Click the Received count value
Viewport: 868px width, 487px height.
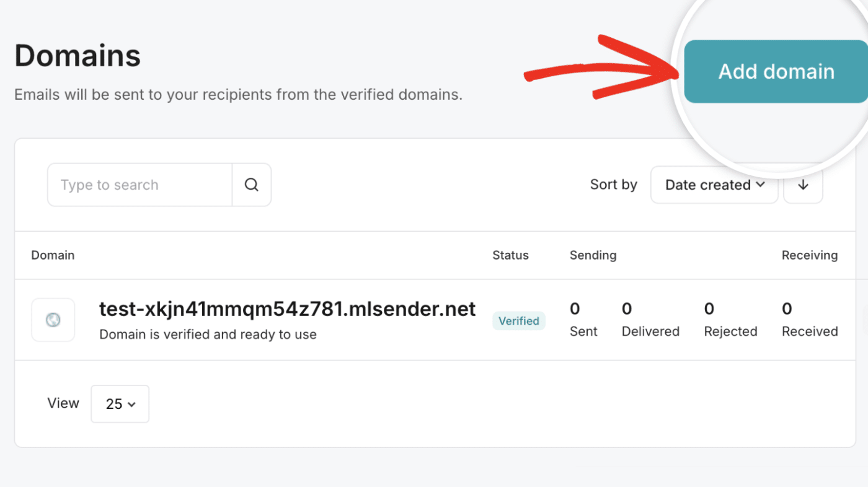[x=787, y=309]
